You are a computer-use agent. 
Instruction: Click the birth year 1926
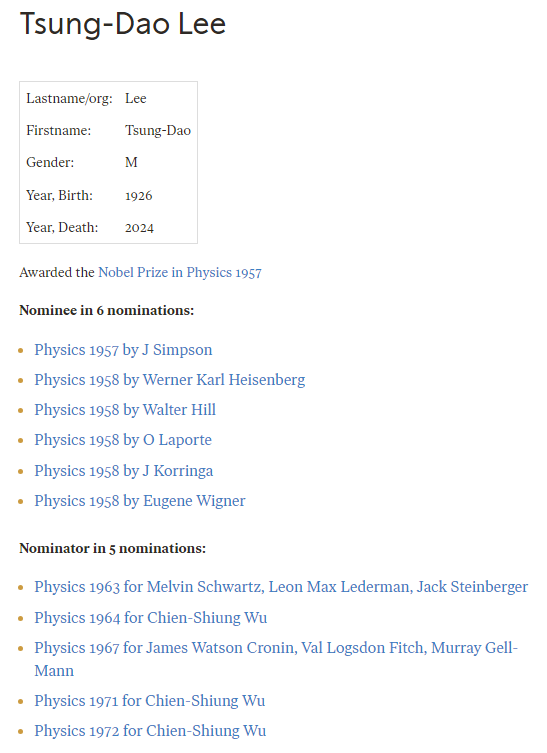pyautogui.click(x=138, y=195)
